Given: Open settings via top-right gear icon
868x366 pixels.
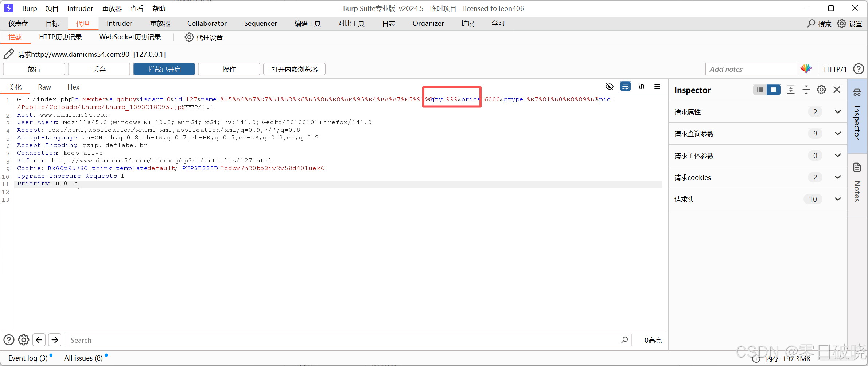Looking at the screenshot, I should [x=841, y=24].
